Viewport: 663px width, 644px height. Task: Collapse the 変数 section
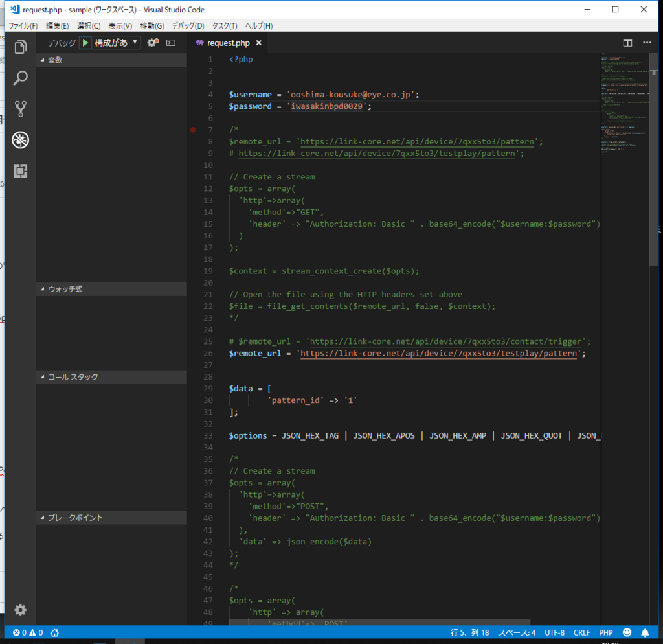click(x=55, y=60)
